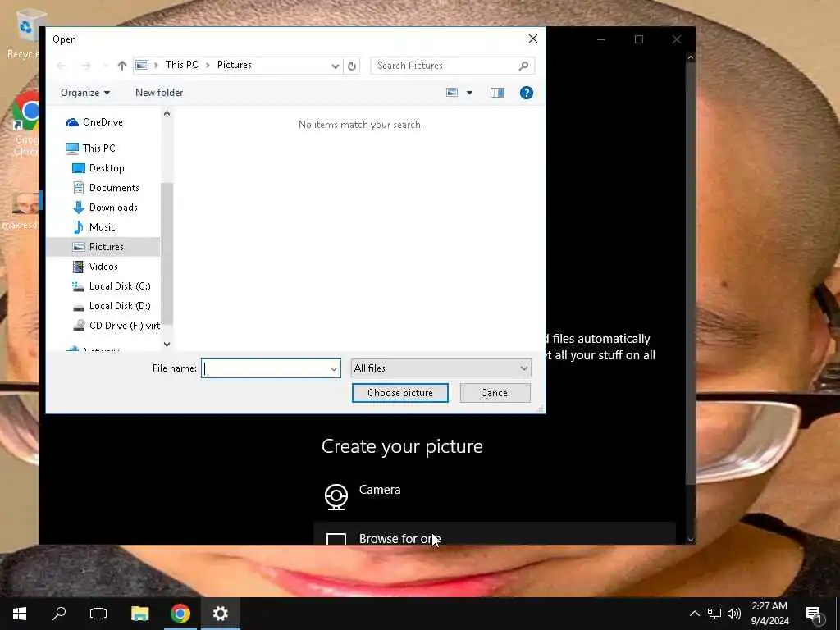This screenshot has height=630, width=840.
Task: Click the Desktop folder icon
Action: 78,168
